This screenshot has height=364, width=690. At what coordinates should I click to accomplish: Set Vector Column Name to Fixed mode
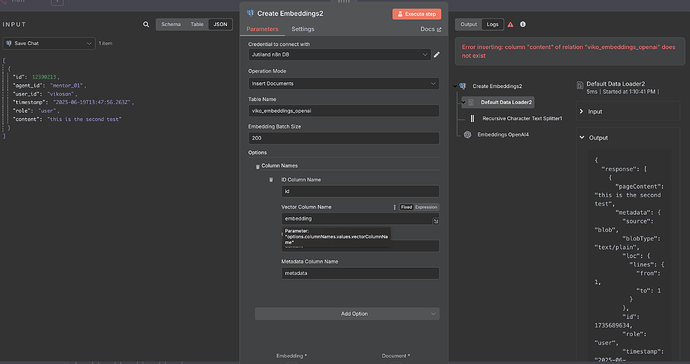(x=406, y=207)
